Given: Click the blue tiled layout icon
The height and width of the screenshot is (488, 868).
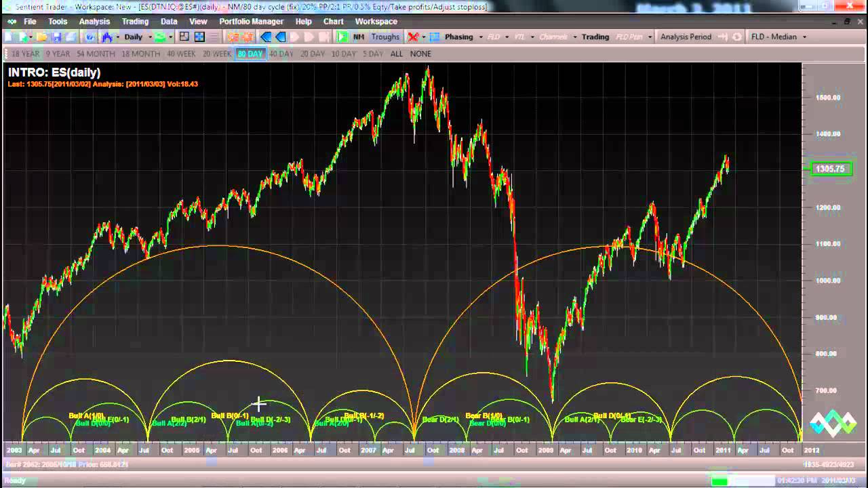Looking at the screenshot, I should click(x=199, y=37).
